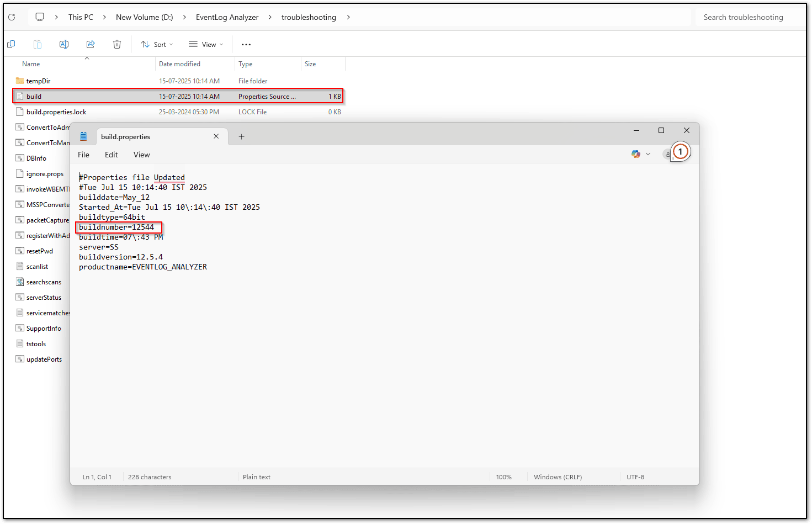Expand the chevron next to Copilot icon

pyautogui.click(x=648, y=154)
